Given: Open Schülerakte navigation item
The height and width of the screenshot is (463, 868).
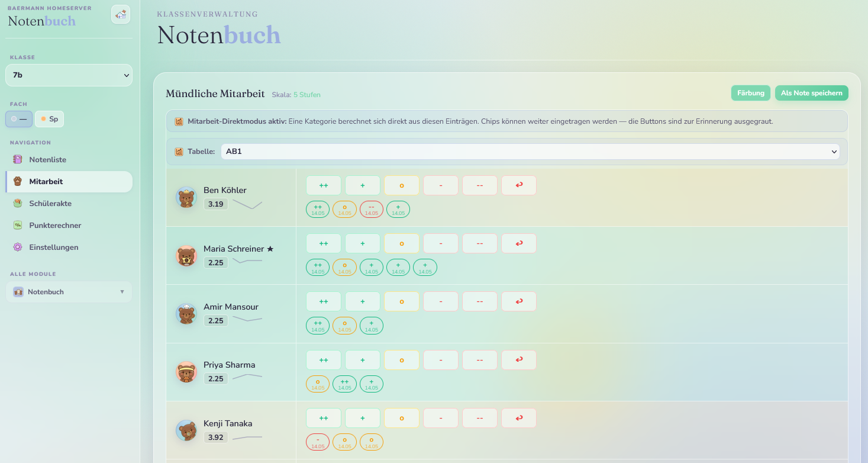Looking at the screenshot, I should (69, 203).
